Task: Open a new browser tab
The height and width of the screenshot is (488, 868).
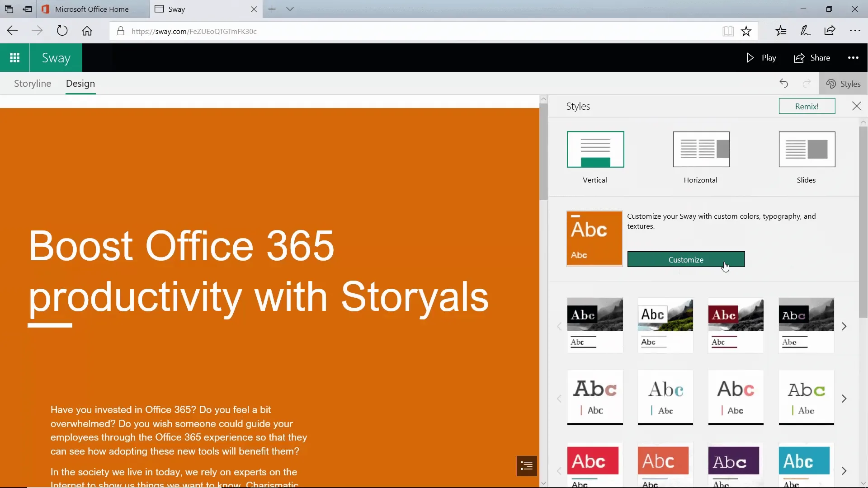Action: click(x=272, y=9)
